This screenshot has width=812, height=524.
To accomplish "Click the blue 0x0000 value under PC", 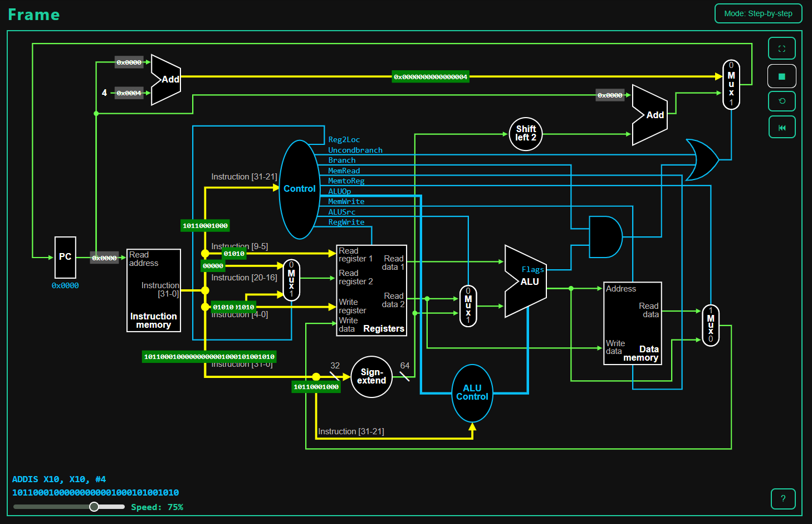I will point(65,285).
